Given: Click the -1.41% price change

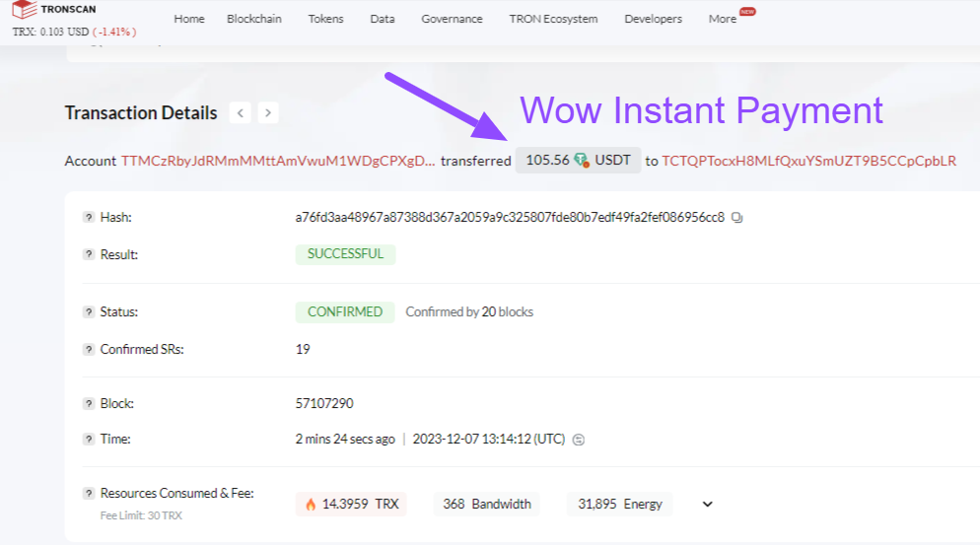Looking at the screenshot, I should tap(114, 32).
